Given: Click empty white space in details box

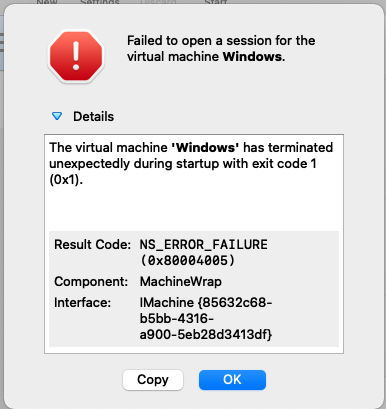Looking at the screenshot, I should tap(193, 209).
